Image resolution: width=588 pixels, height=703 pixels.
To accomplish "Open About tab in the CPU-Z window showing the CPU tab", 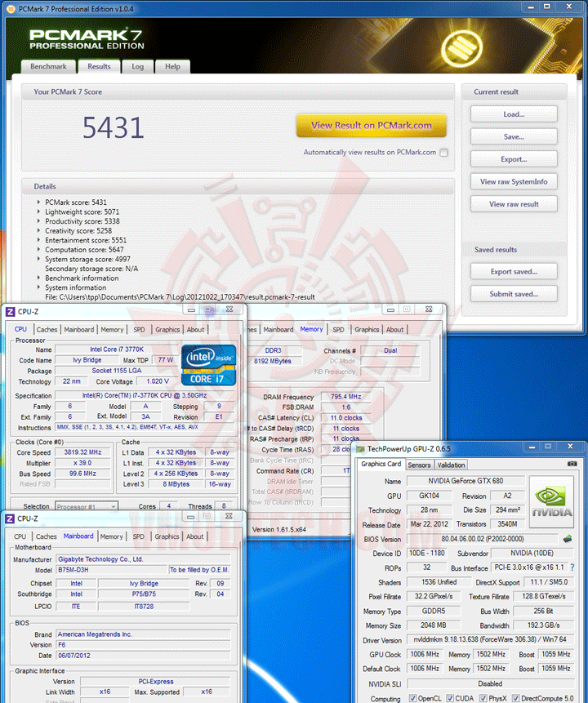I will point(195,330).
